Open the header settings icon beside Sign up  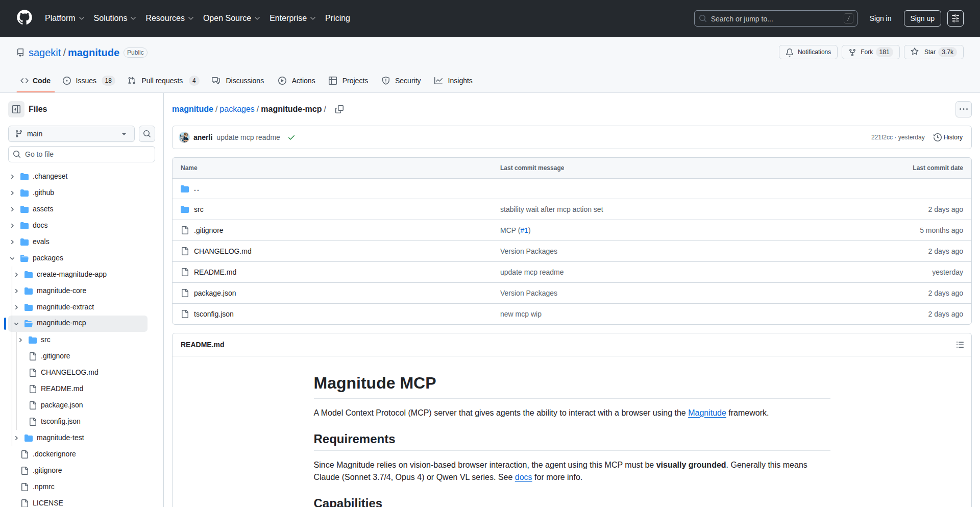(955, 18)
